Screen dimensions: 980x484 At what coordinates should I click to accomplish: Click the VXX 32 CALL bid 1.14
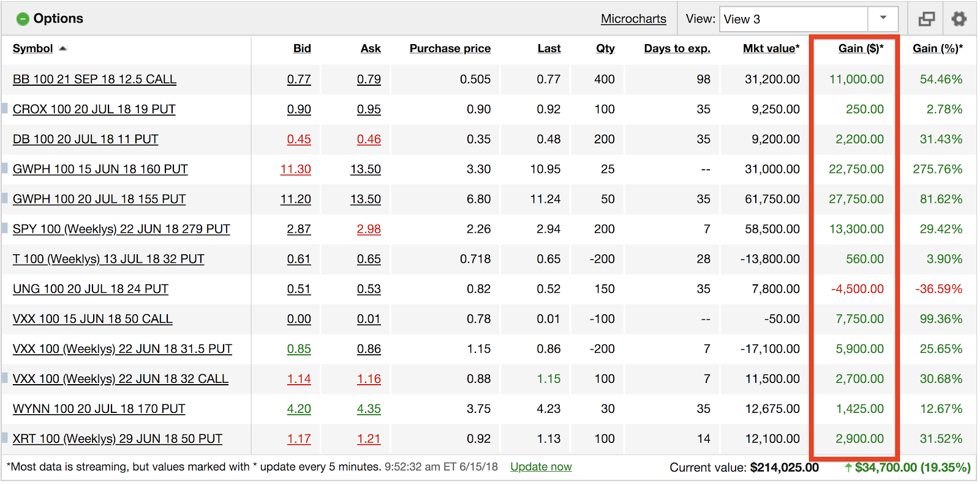coord(299,379)
